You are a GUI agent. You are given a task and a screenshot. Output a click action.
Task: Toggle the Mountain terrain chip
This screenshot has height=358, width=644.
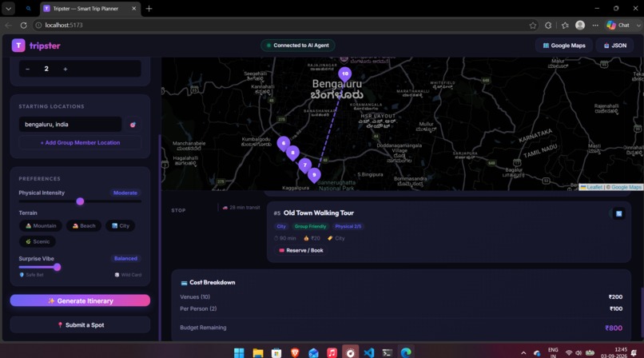tap(41, 226)
